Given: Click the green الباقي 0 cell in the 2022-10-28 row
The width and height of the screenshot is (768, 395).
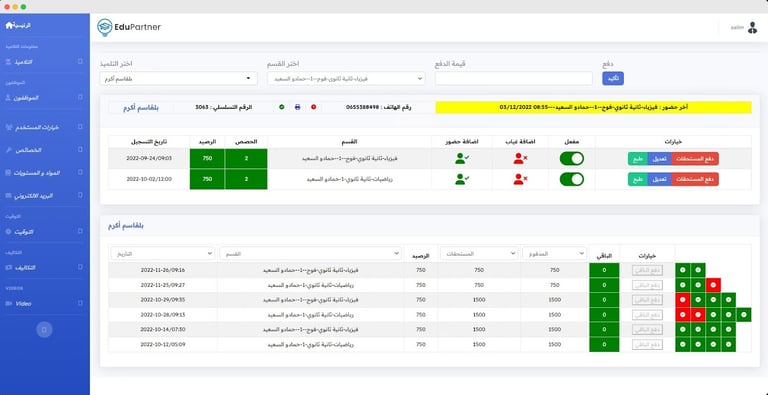Looking at the screenshot, I should pyautogui.click(x=604, y=315).
